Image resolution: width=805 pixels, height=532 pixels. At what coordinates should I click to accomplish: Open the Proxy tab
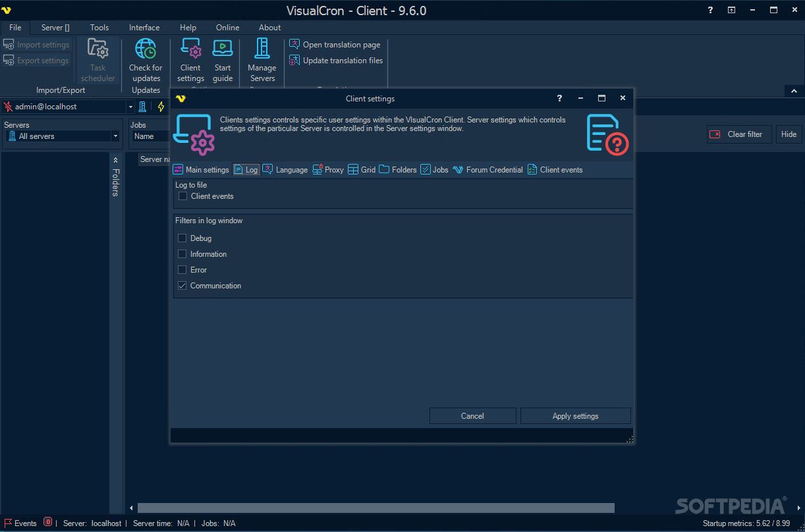328,170
